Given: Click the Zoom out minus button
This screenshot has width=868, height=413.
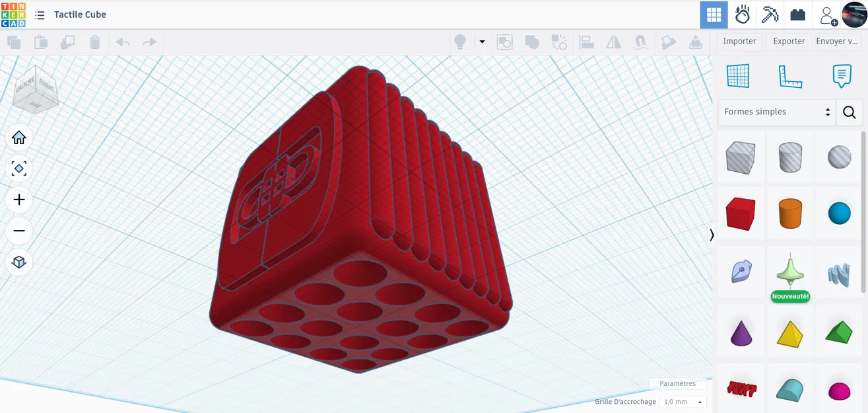Looking at the screenshot, I should point(19,231).
